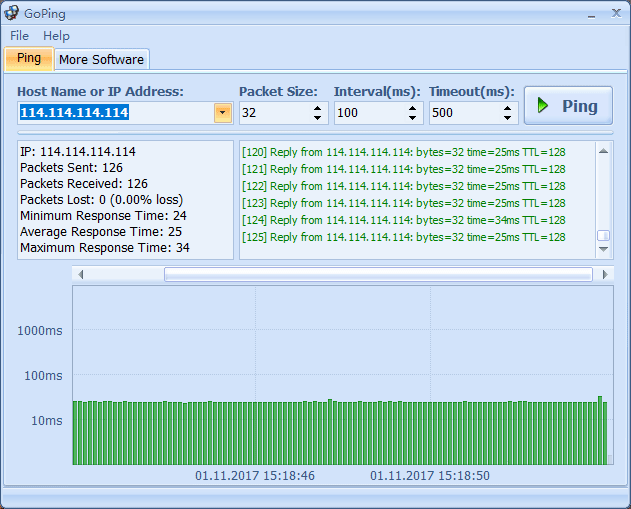Screen dimensions: 631x509
Task: Select the log line numbered [122]
Action: [x=404, y=186]
